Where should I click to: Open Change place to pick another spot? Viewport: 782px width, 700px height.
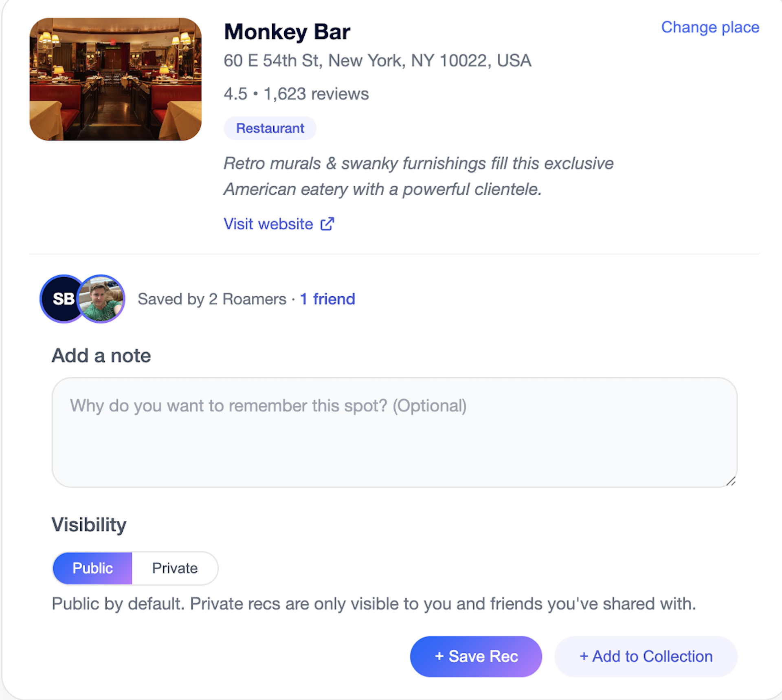(x=710, y=27)
